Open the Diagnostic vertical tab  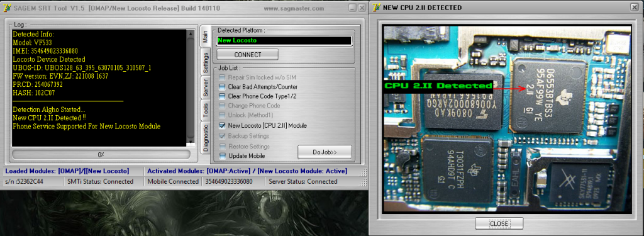click(206, 138)
